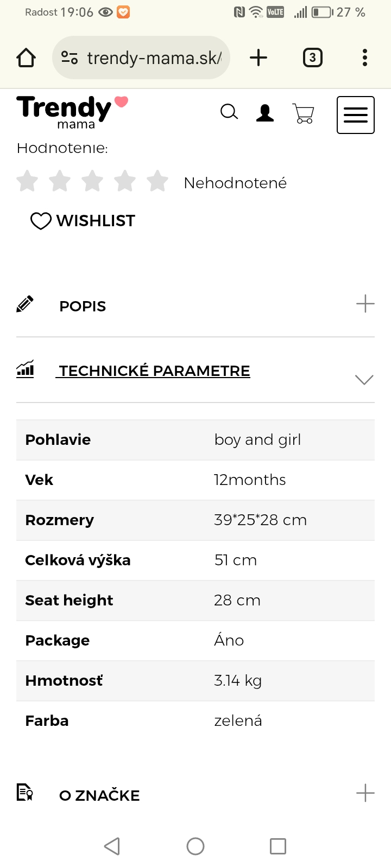The height and width of the screenshot is (868, 391).
Task: Select the Technické parametre heading
Action: click(x=154, y=371)
